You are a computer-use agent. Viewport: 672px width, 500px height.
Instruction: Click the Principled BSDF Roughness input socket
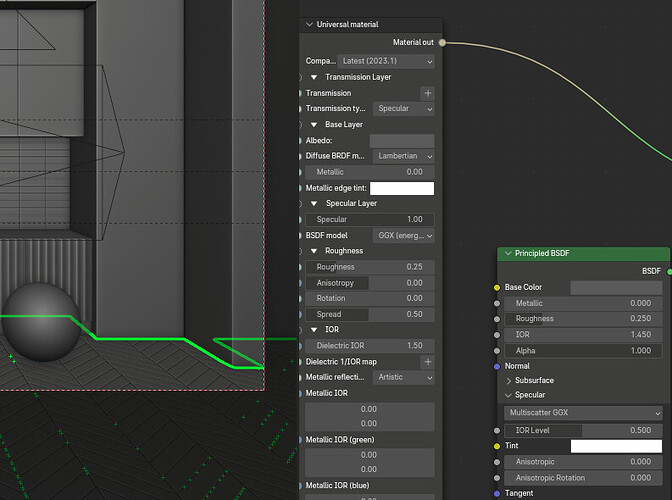(x=497, y=319)
